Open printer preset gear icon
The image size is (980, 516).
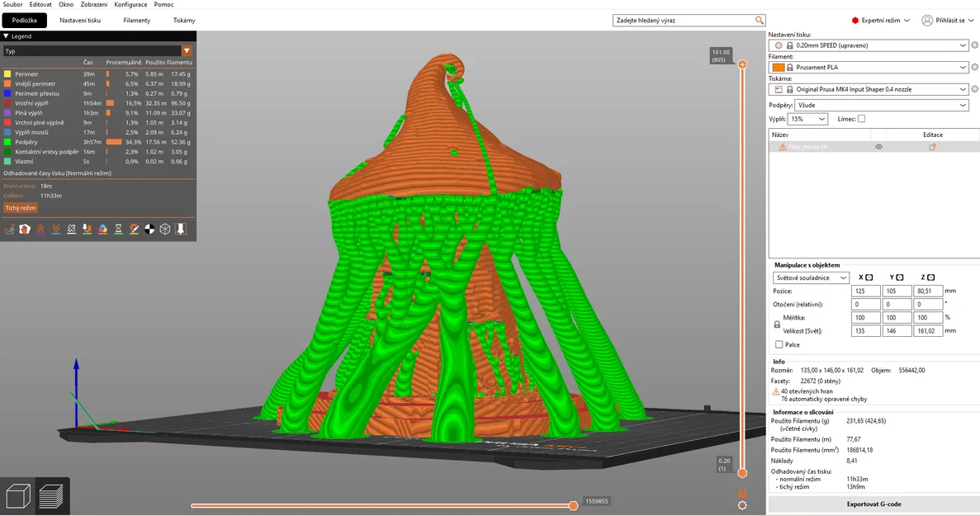(x=974, y=89)
